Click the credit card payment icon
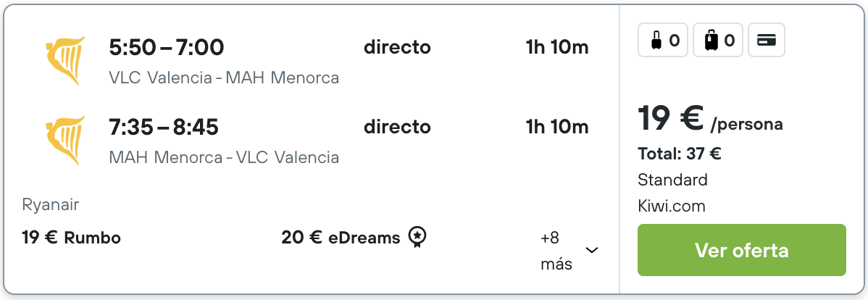 [x=766, y=40]
